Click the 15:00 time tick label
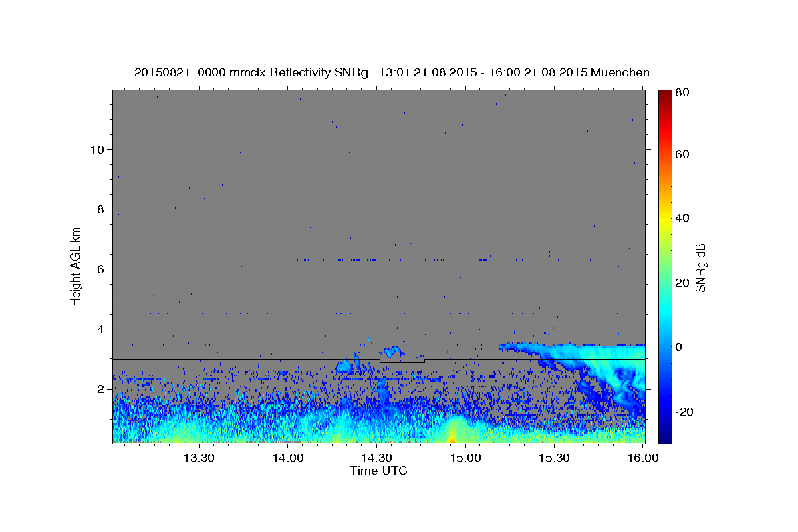 (x=465, y=458)
